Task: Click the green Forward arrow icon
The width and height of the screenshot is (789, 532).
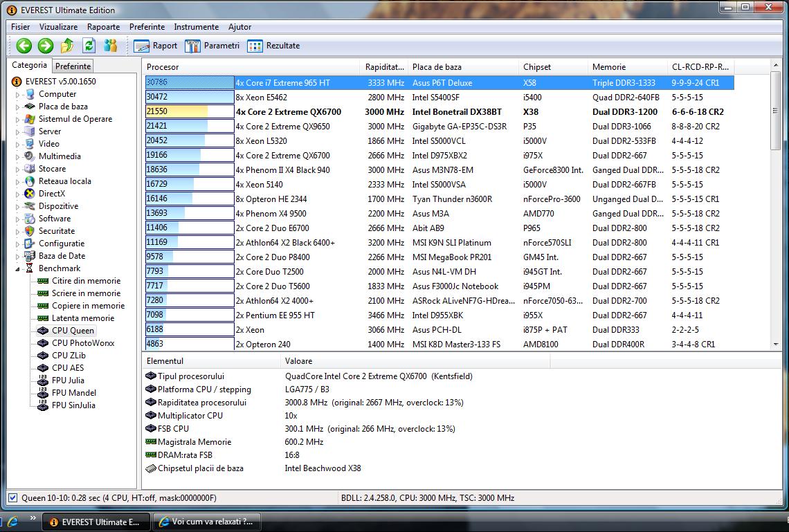Action: pos(45,46)
